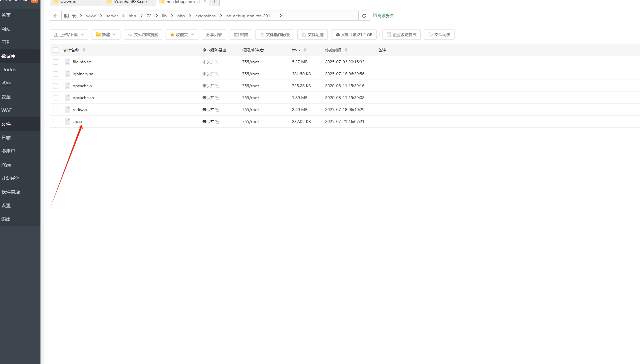Expand the 收藏夹 favorites dropdown
The width and height of the screenshot is (640, 364).
[181, 34]
